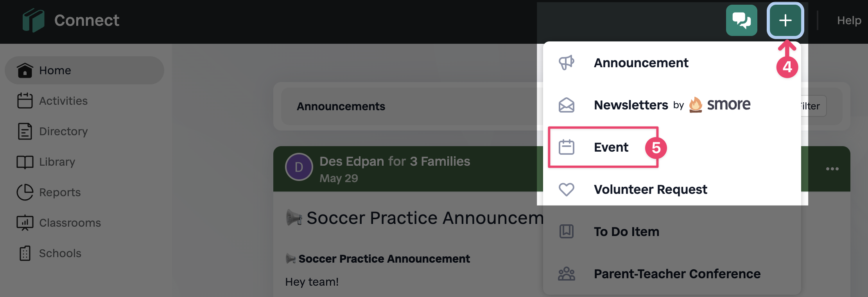Click the Connect book logo
868x297 pixels.
pyautogui.click(x=33, y=20)
